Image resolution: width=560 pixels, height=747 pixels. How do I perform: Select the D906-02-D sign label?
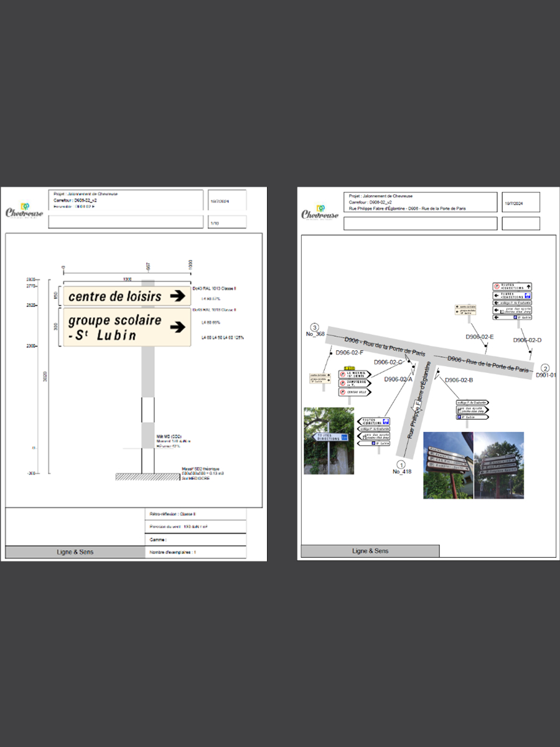coord(527,340)
